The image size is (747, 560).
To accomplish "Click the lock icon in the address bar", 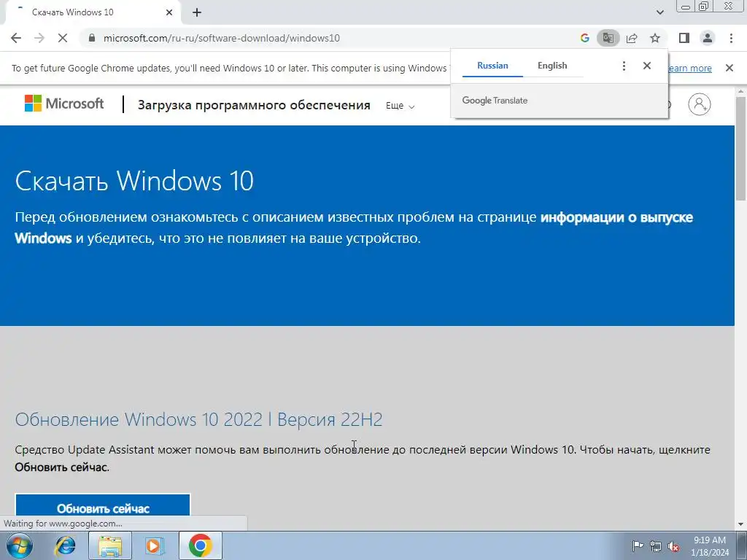I will tap(92, 38).
